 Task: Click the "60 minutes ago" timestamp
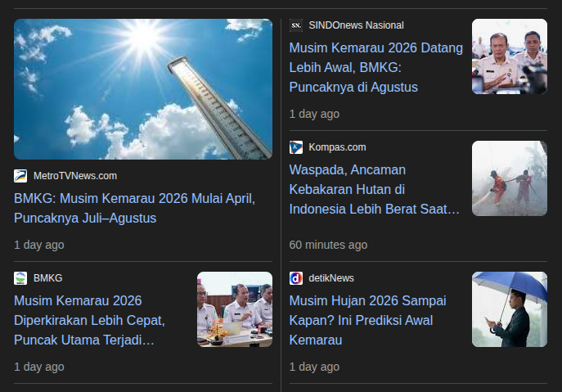point(328,245)
